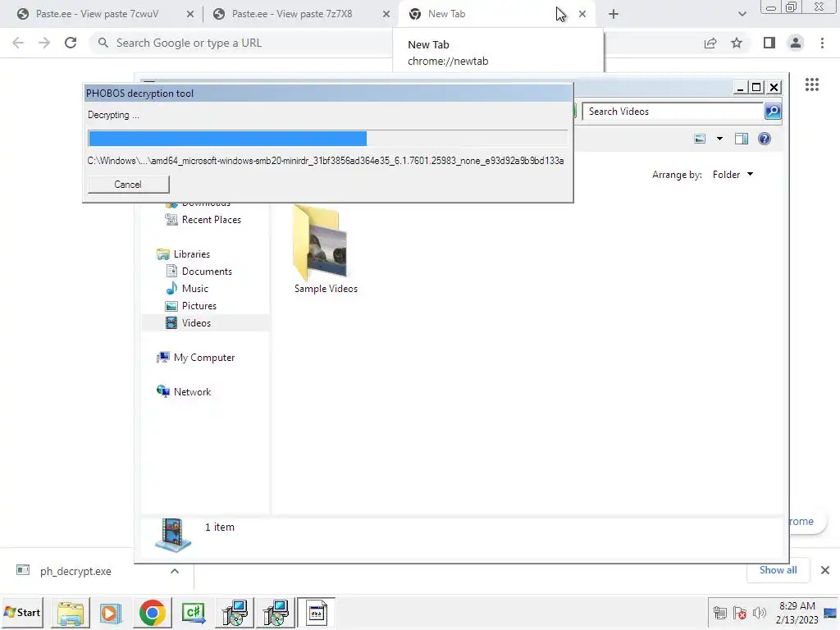Click show desktop monitor icon
The image size is (840, 630).
coord(830,613)
